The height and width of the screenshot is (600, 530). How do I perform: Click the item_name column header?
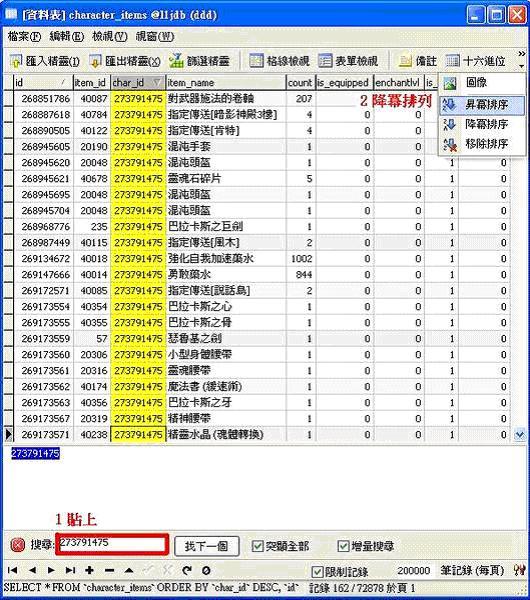226,82
